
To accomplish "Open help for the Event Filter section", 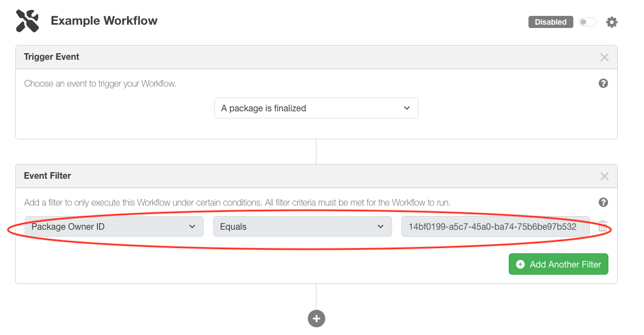I will [x=603, y=202].
